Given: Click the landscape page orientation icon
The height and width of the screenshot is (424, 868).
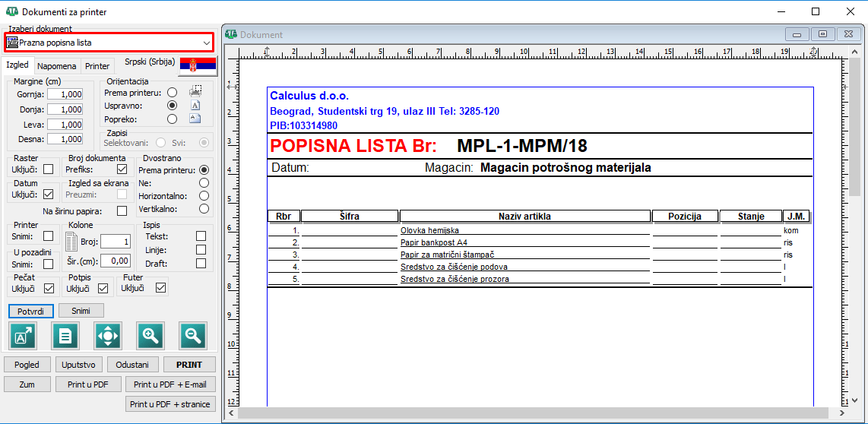Looking at the screenshot, I should (x=195, y=119).
